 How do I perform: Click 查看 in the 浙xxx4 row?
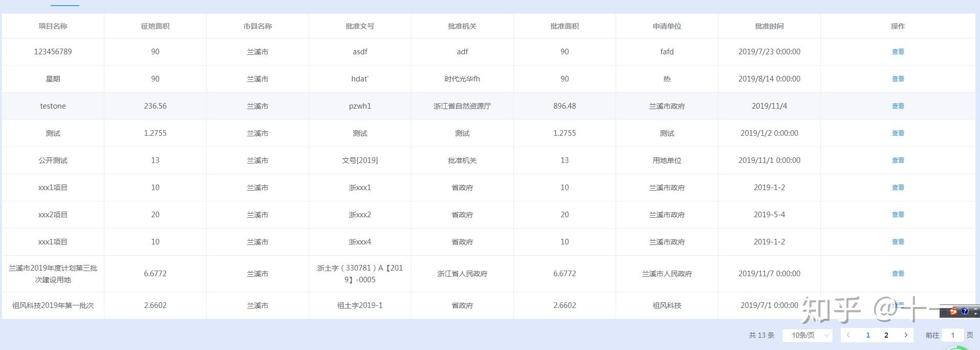pyautogui.click(x=898, y=242)
